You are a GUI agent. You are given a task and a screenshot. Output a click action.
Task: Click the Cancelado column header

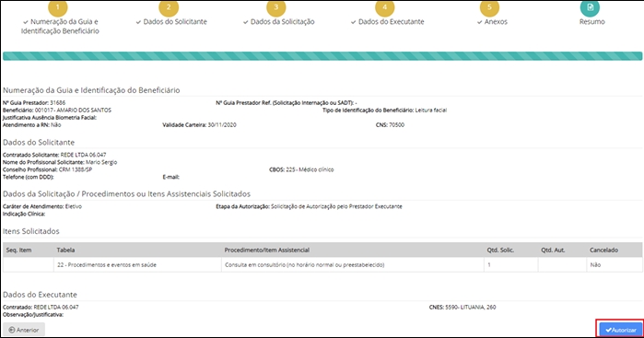click(x=603, y=250)
